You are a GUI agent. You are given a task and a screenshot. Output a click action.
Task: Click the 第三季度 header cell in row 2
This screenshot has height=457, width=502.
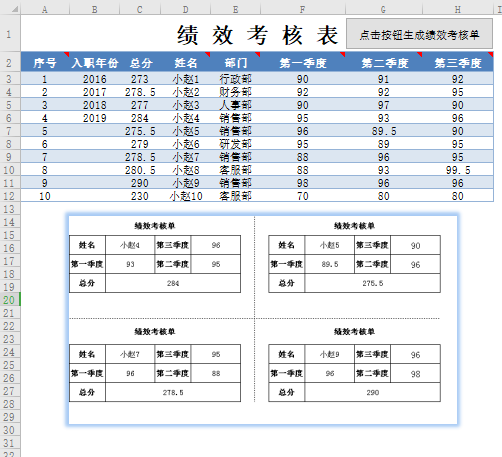coord(458,63)
